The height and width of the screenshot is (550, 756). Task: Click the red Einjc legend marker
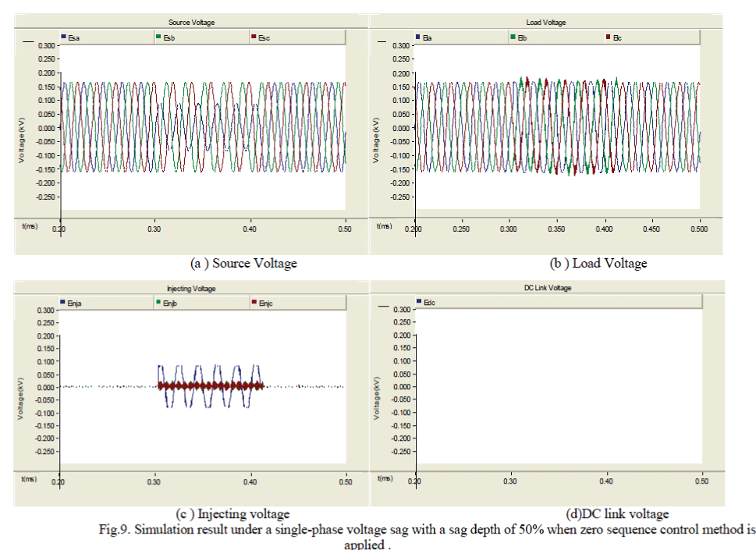click(252, 302)
